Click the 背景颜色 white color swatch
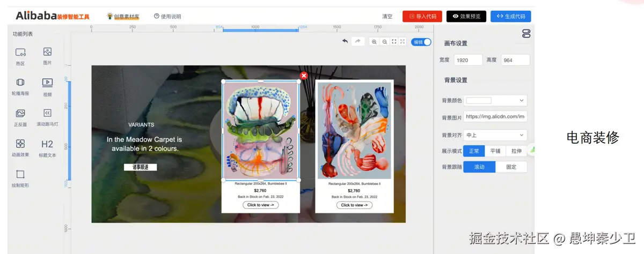Image resolution: width=644 pixels, height=254 pixels. click(479, 100)
